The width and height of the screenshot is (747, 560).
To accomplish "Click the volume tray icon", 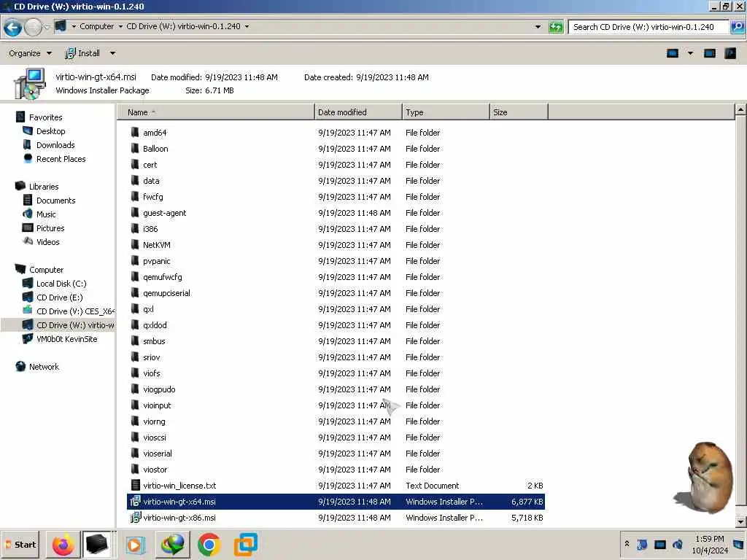I will tap(678, 544).
